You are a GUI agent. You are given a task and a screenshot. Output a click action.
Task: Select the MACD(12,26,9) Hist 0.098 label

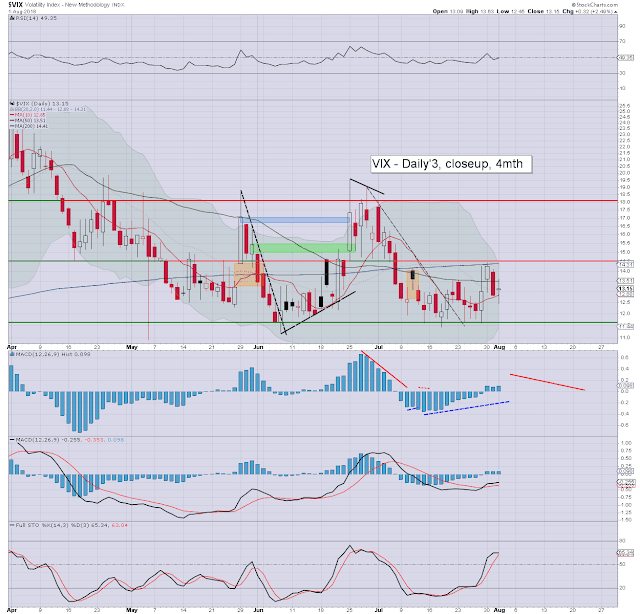[53, 354]
